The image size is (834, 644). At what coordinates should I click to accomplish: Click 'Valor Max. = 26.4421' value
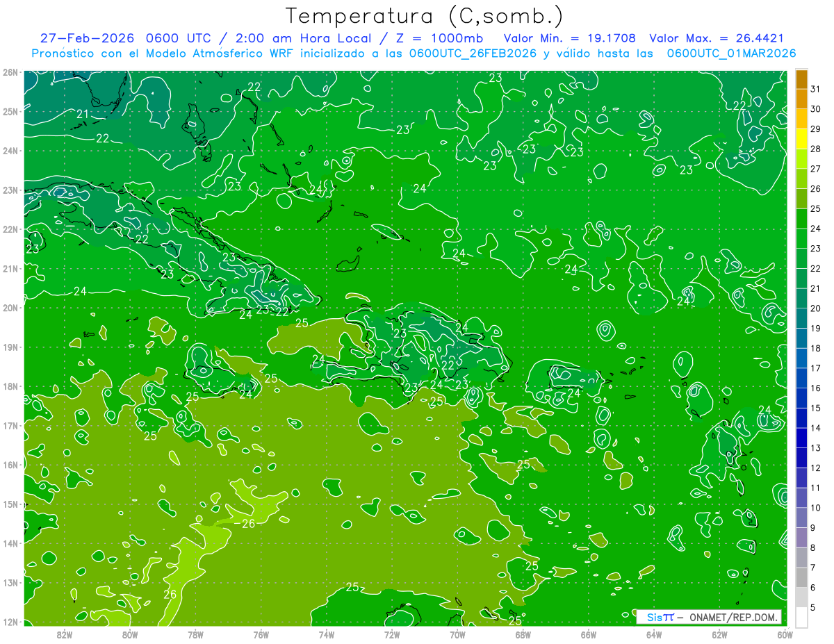tap(716, 38)
